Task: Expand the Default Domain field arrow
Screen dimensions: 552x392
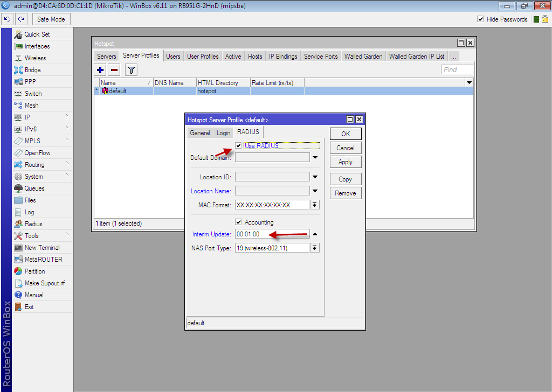Action: pyautogui.click(x=315, y=158)
